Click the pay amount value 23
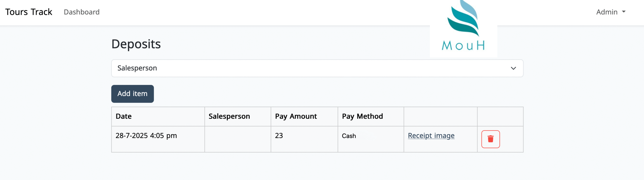The width and height of the screenshot is (644, 180). tap(279, 136)
